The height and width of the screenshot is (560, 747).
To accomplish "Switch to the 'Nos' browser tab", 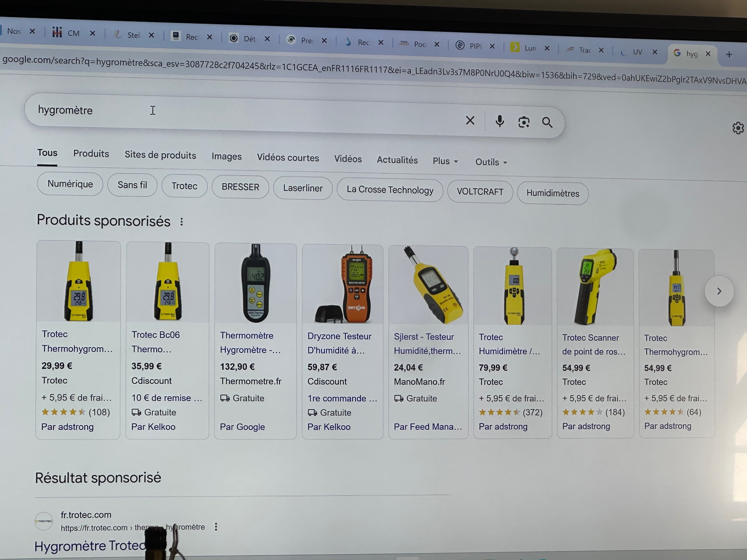I will click(14, 31).
